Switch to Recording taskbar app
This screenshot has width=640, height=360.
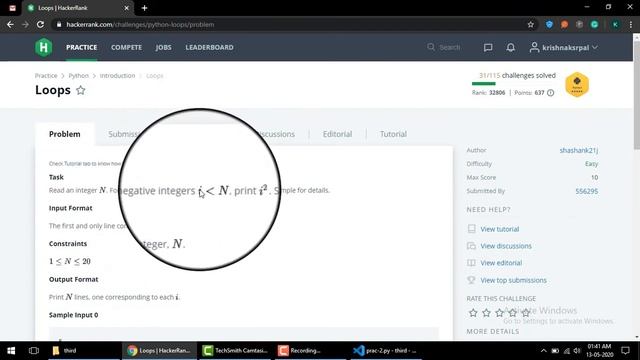(310, 351)
